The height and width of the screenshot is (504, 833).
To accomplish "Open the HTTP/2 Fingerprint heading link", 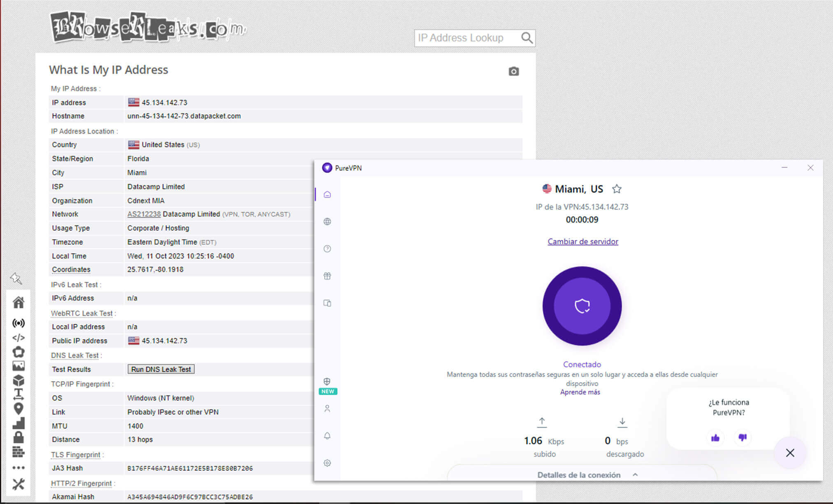I will click(81, 483).
